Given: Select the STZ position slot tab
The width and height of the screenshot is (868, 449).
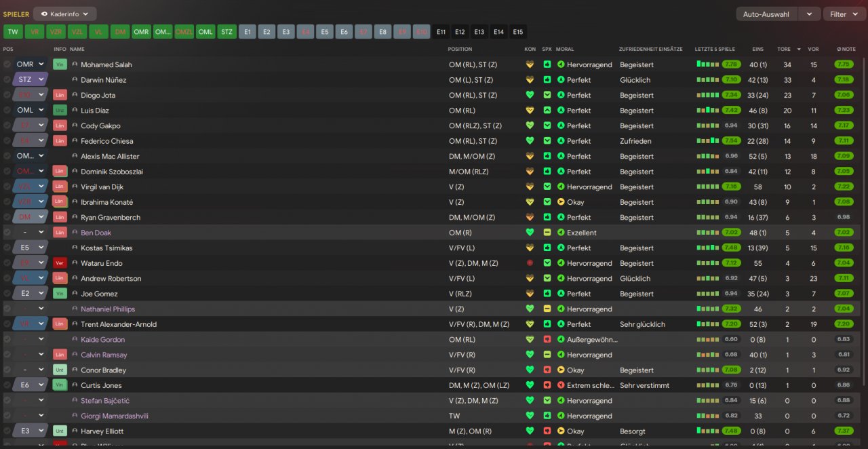Looking at the screenshot, I should [227, 32].
